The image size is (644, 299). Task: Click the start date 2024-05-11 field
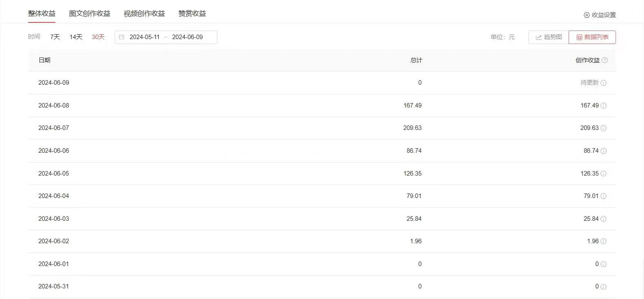coord(145,37)
